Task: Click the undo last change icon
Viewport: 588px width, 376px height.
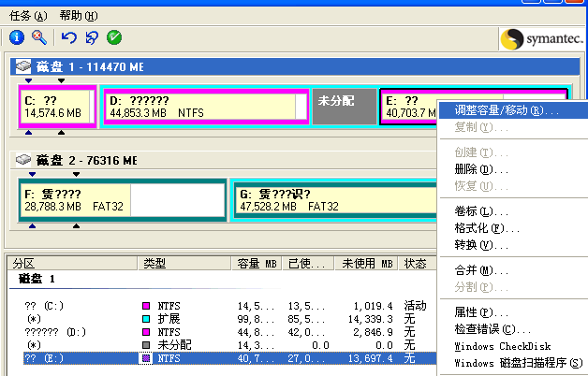Action: [68, 37]
